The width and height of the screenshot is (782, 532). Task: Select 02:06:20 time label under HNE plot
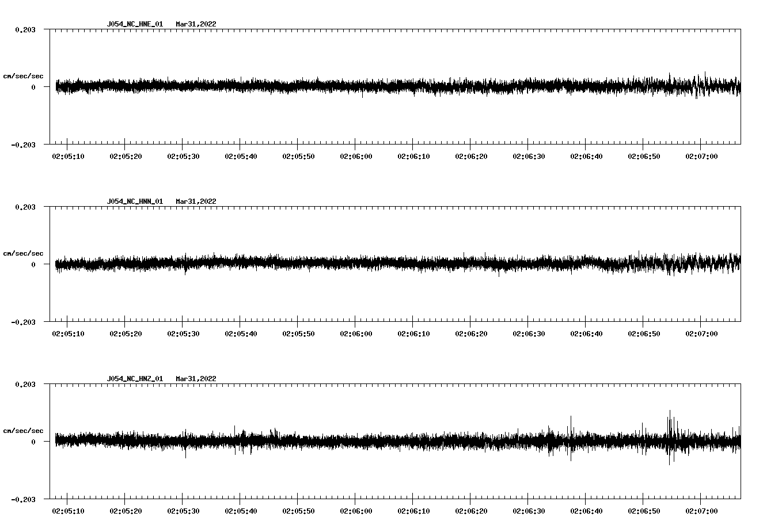[471, 157]
